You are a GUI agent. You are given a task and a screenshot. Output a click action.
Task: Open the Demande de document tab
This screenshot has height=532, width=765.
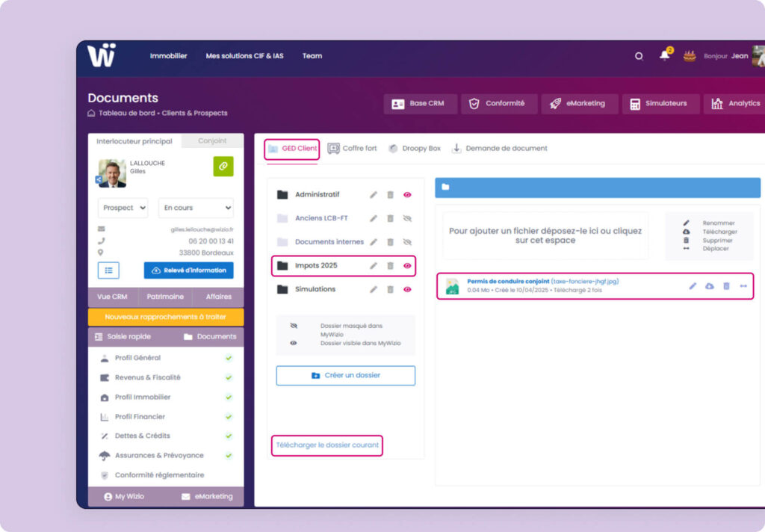tap(500, 149)
